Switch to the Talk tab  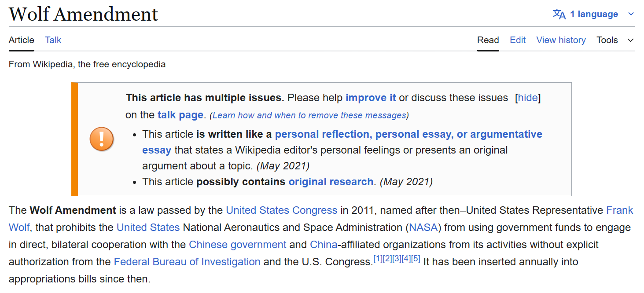click(x=53, y=40)
